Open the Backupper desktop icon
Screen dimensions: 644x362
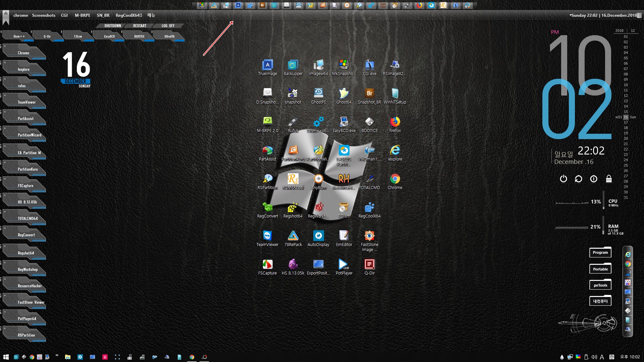point(293,67)
